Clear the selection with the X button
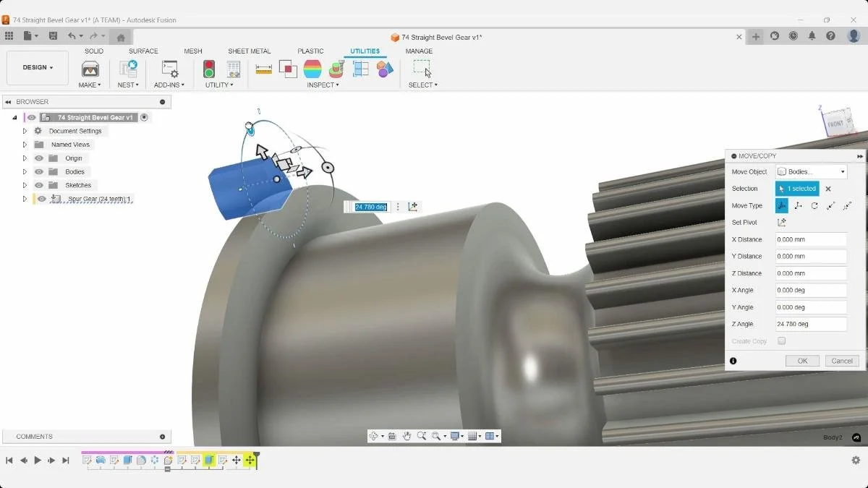The image size is (868, 488). click(x=828, y=189)
